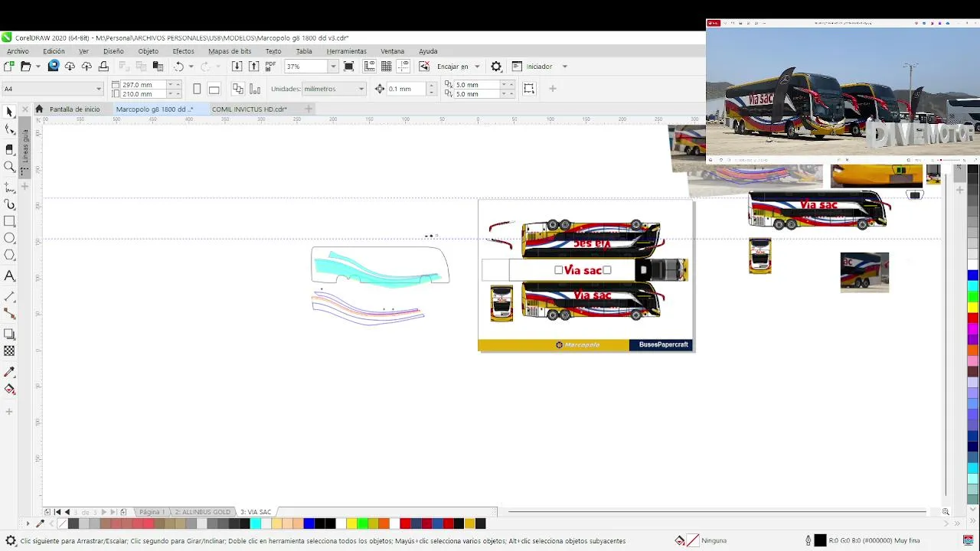
Task: Open the Archivo menu
Action: coord(18,51)
